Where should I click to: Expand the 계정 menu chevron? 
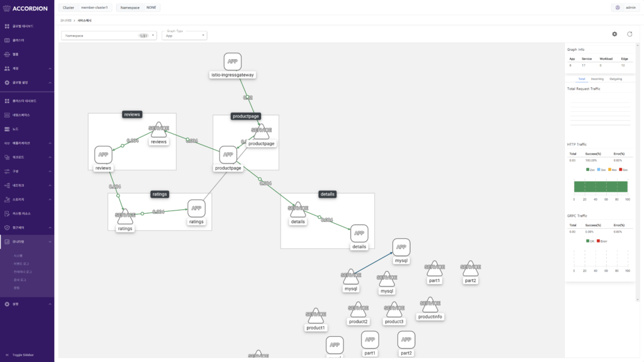(50, 69)
